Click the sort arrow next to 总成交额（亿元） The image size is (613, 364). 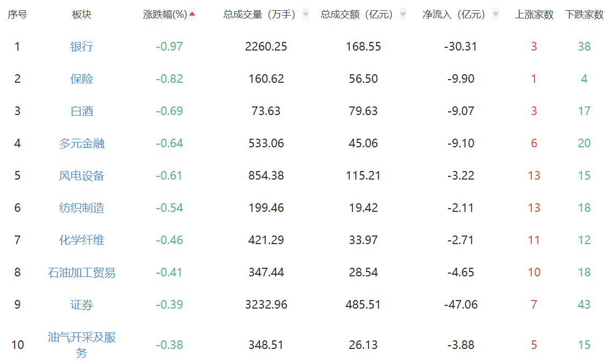[403, 15]
